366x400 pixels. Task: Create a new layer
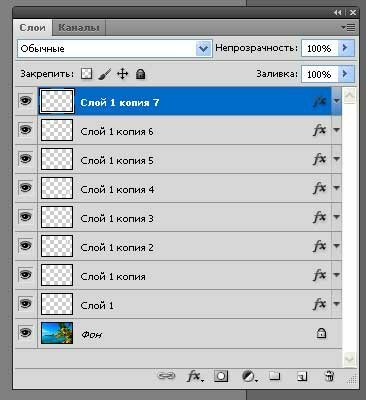coord(302,377)
